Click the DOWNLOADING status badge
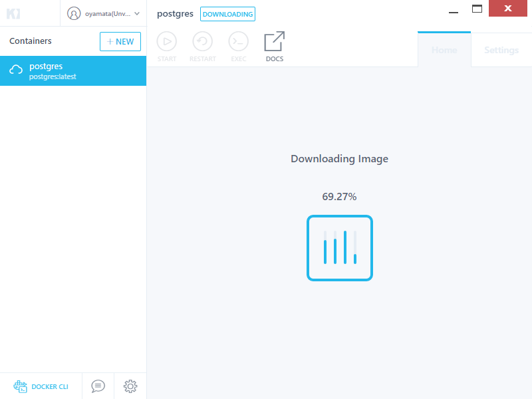532x399 pixels. pyautogui.click(x=227, y=14)
